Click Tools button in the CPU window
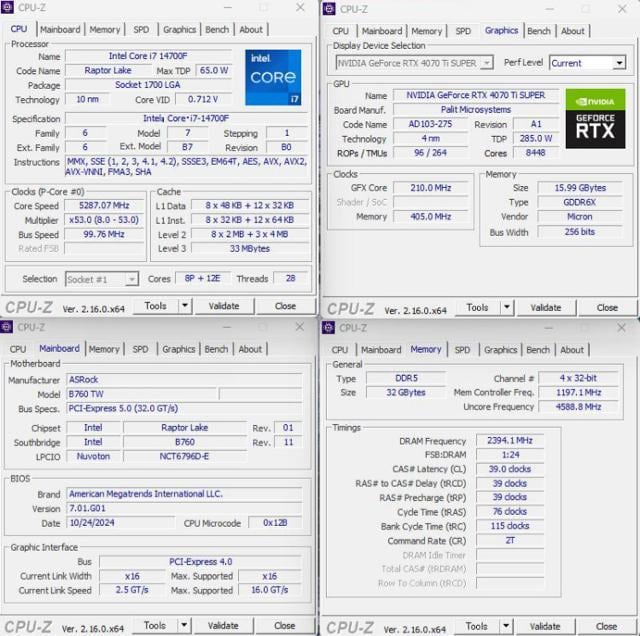The width and height of the screenshot is (640, 636). click(156, 306)
